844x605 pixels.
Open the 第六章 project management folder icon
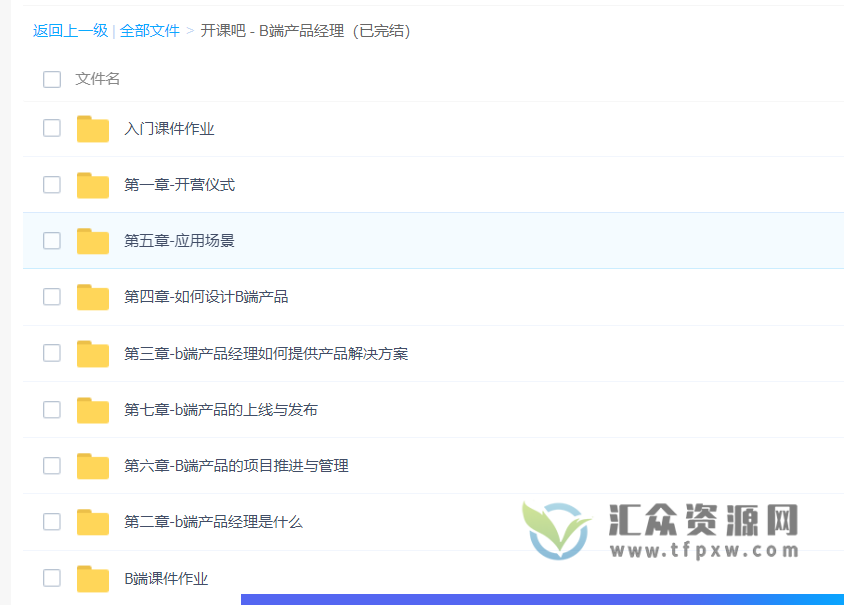coord(93,465)
